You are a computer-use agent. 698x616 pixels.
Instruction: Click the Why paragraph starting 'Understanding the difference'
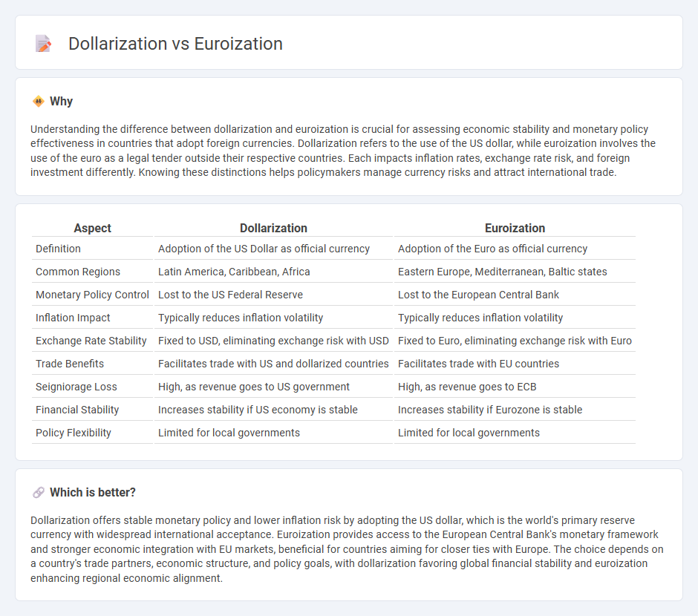point(343,151)
